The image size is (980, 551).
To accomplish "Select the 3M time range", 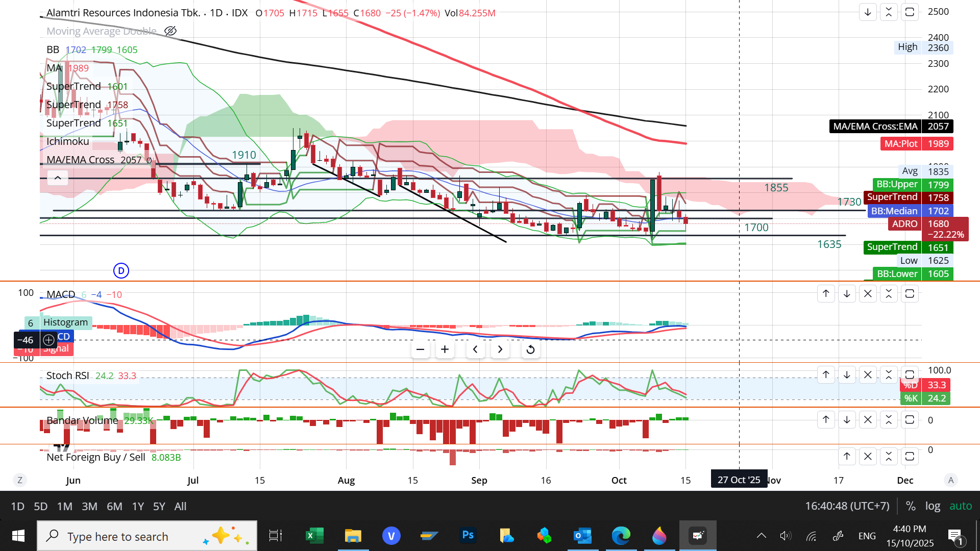I will click(89, 506).
